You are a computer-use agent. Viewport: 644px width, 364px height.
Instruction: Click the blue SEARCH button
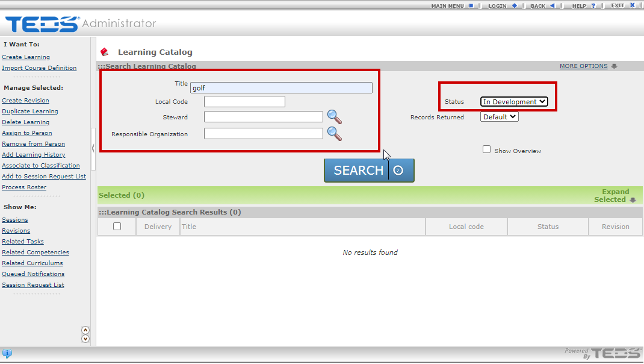point(369,171)
